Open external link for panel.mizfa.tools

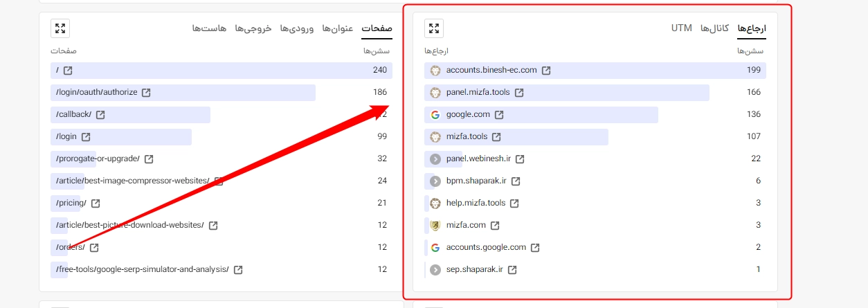[519, 93]
